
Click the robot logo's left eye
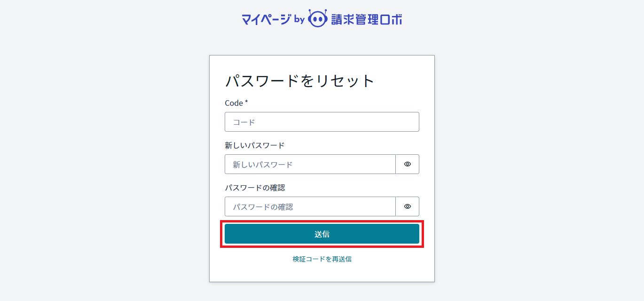[x=314, y=20]
